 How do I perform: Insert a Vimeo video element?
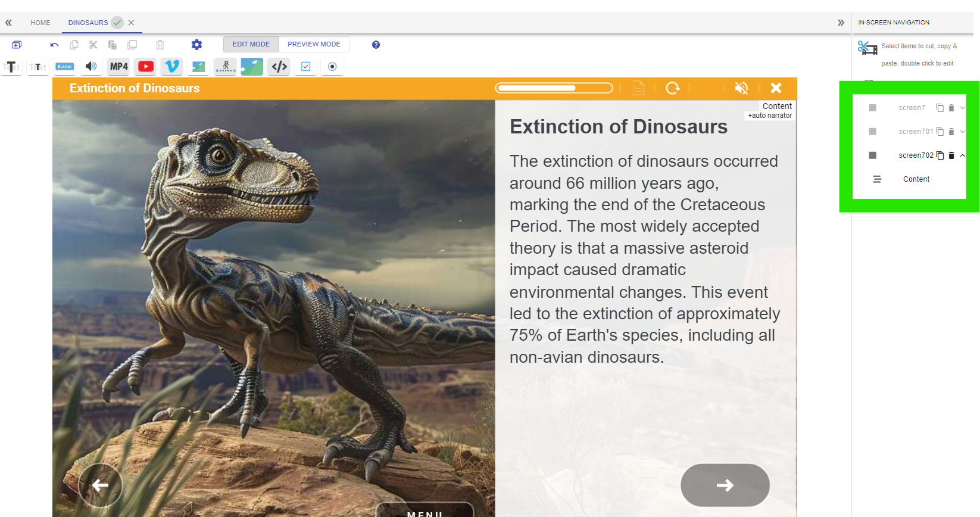click(172, 67)
